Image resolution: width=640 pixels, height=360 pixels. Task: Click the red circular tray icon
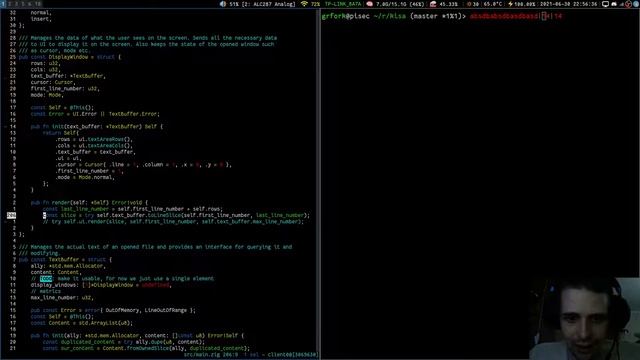point(629,4)
